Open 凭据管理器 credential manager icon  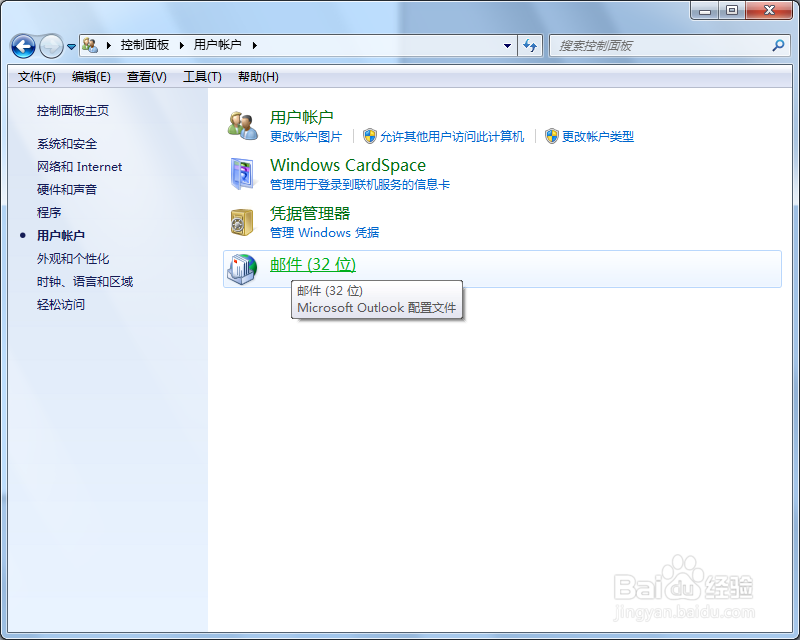[242, 221]
